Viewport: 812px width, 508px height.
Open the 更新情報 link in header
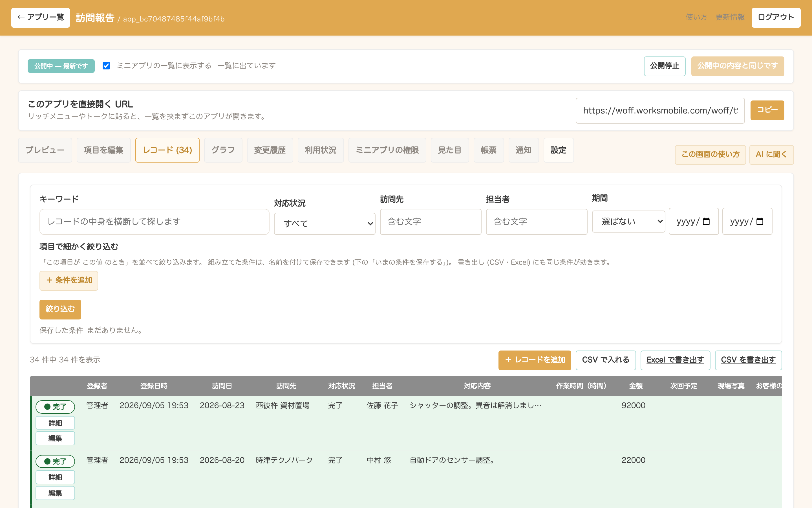coord(730,17)
